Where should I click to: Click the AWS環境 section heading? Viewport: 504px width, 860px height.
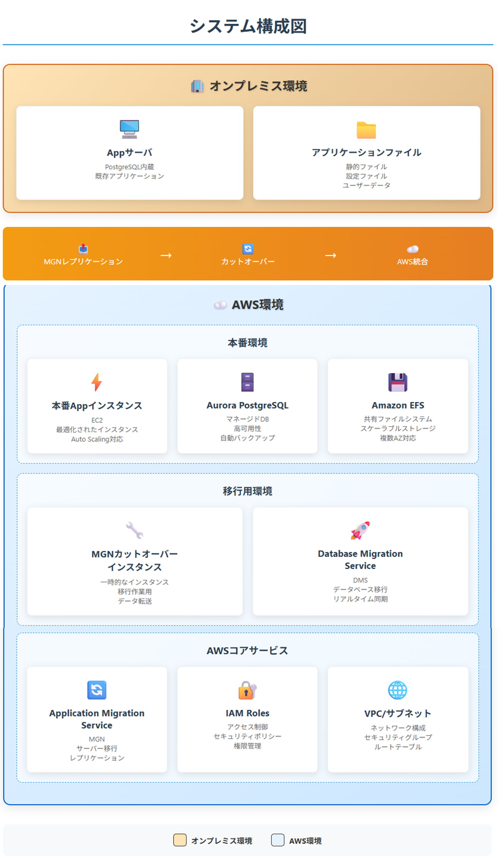click(258, 305)
